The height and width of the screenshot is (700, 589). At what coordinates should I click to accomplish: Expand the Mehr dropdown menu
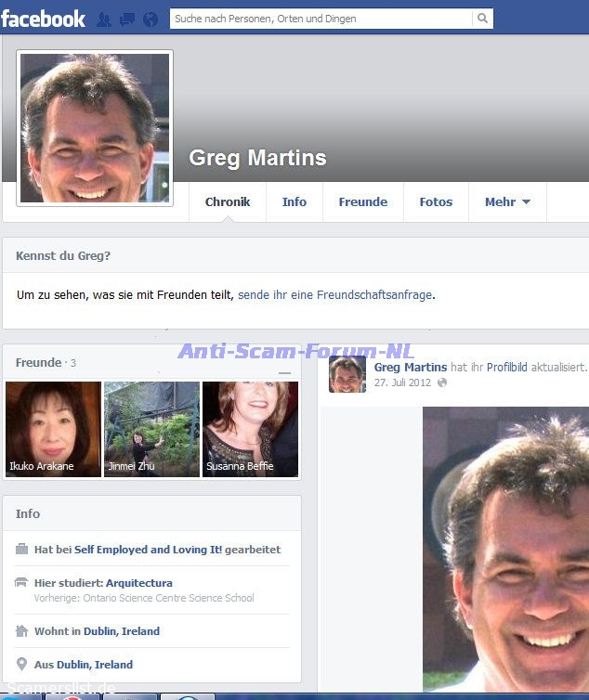click(507, 201)
